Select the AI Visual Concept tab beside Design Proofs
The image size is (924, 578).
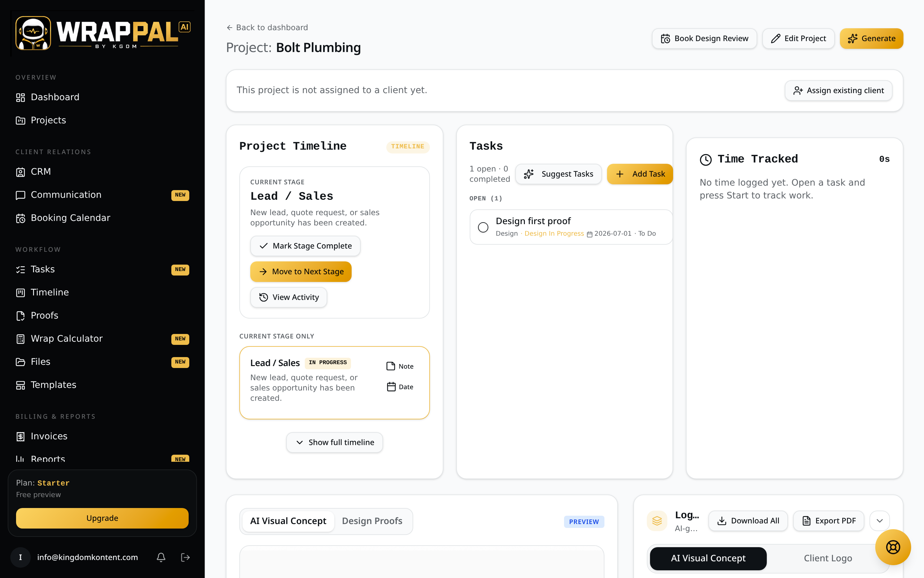coord(288,521)
